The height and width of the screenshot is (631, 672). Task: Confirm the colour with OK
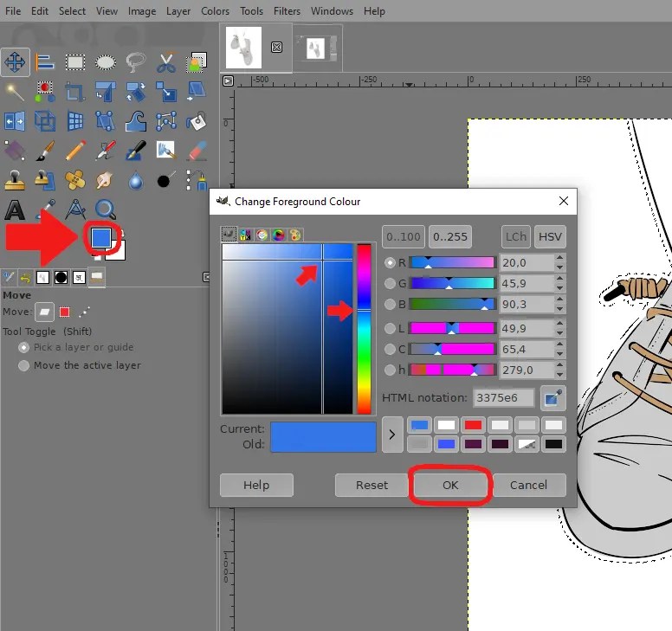(450, 485)
